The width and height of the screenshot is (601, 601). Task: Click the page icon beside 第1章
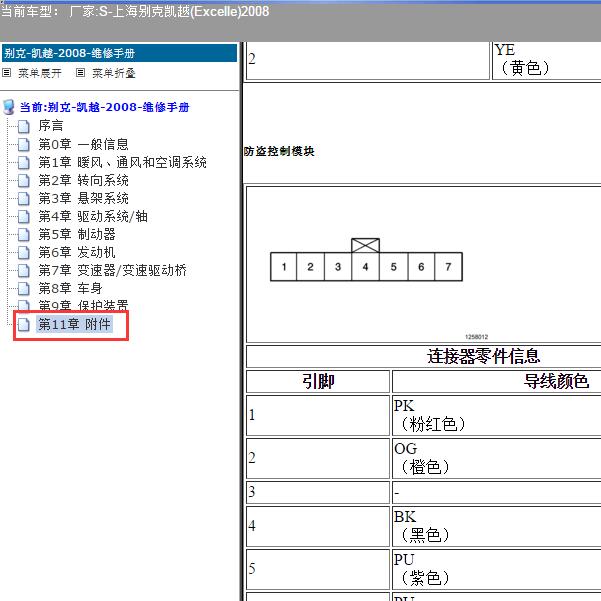[24, 163]
